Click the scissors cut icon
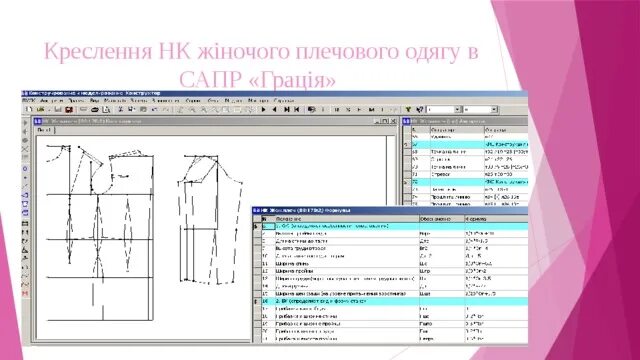Viewport: 640px width, 360px height. pyautogui.click(x=120, y=109)
